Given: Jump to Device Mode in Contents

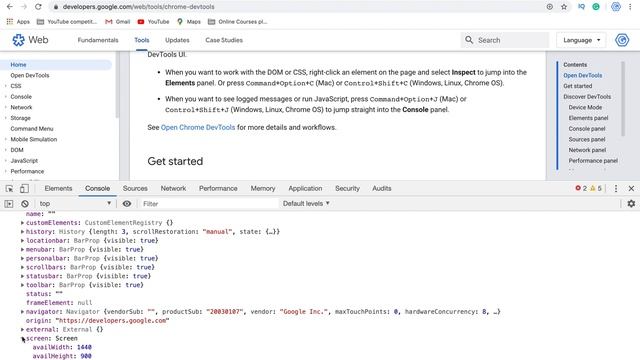Looking at the screenshot, I should coord(585,107).
